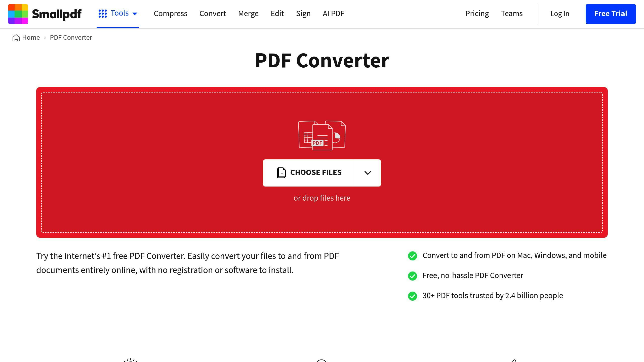
Task: Toggle the first green checkmark status icon
Action: pyautogui.click(x=412, y=255)
